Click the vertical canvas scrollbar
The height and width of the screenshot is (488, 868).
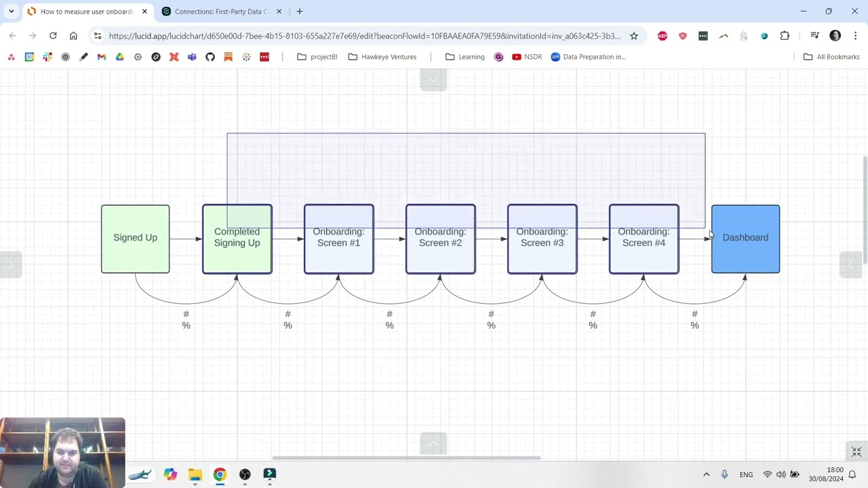click(865, 210)
